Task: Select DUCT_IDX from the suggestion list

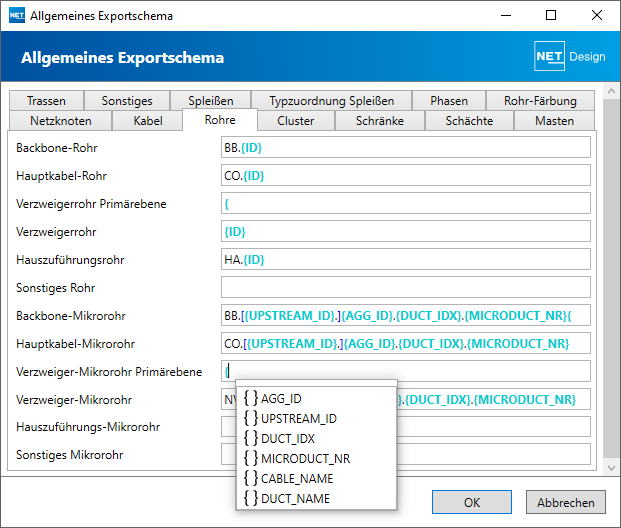Action: 316,438
